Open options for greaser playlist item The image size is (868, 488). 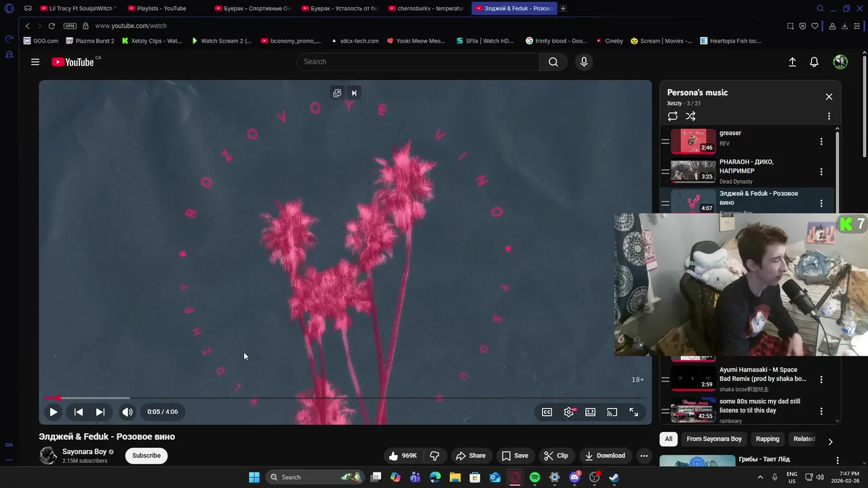pyautogui.click(x=821, y=142)
